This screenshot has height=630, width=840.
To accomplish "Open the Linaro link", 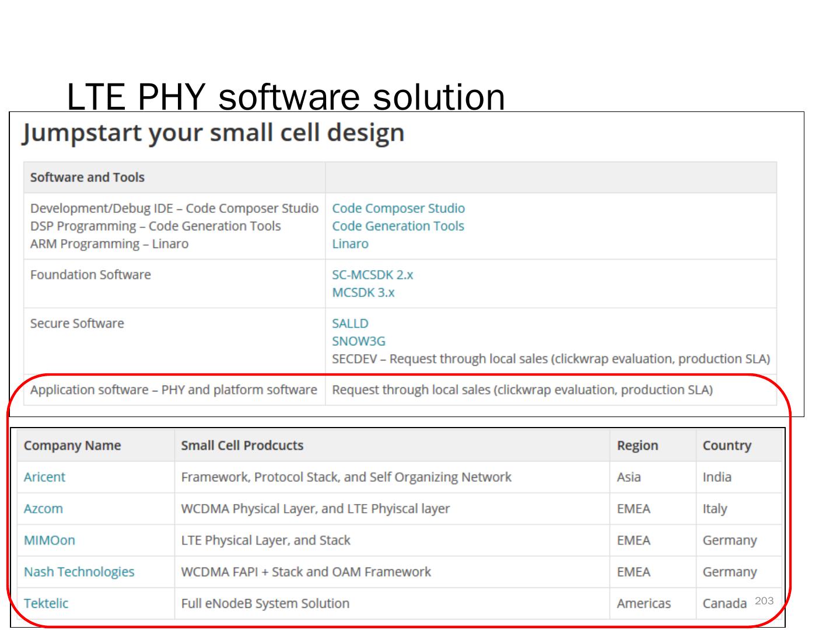I will 350,244.
